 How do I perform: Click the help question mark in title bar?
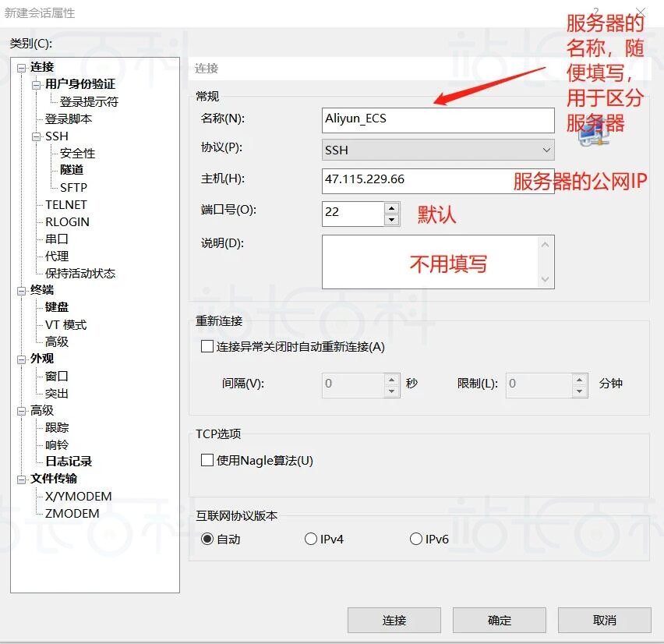[596, 12]
